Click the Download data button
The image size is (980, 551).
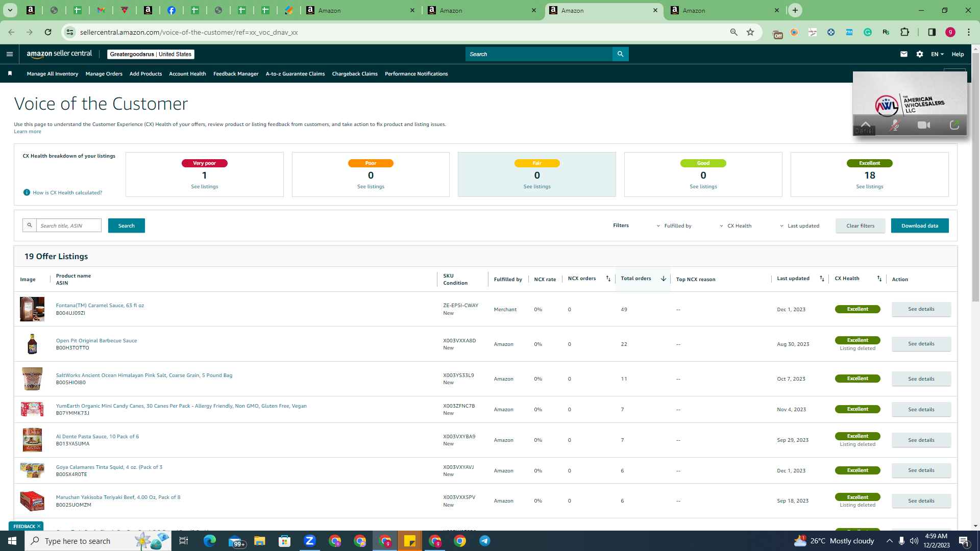(x=920, y=226)
